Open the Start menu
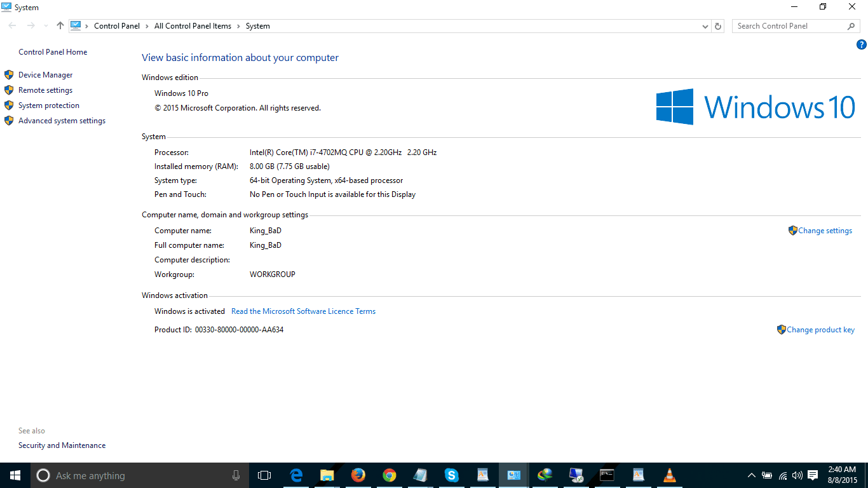Image resolution: width=868 pixels, height=488 pixels. tap(15, 475)
